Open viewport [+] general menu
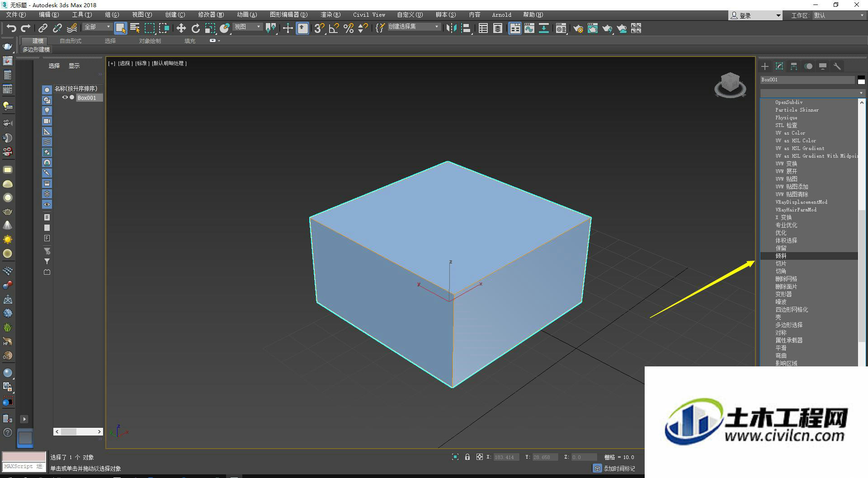The image size is (868, 478). (112, 63)
